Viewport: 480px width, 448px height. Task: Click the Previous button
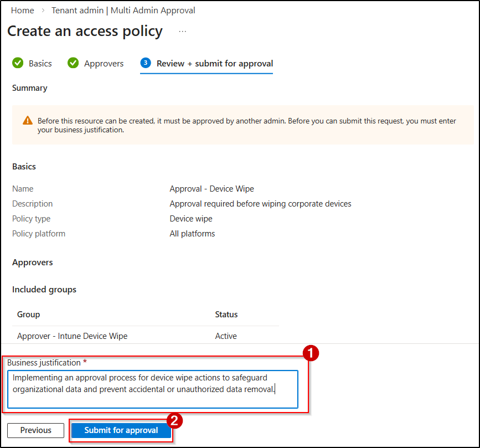point(35,430)
